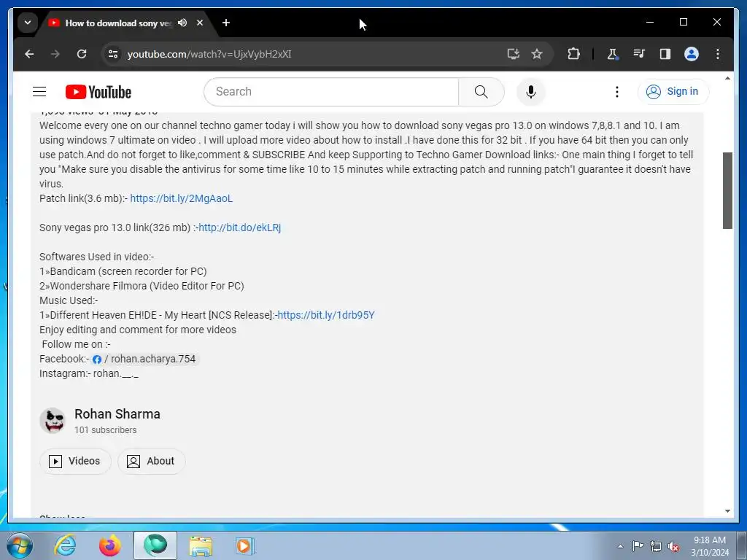Screen dimensions: 747x560
Task: Open Chrome three-dot menu
Action: pos(718,54)
